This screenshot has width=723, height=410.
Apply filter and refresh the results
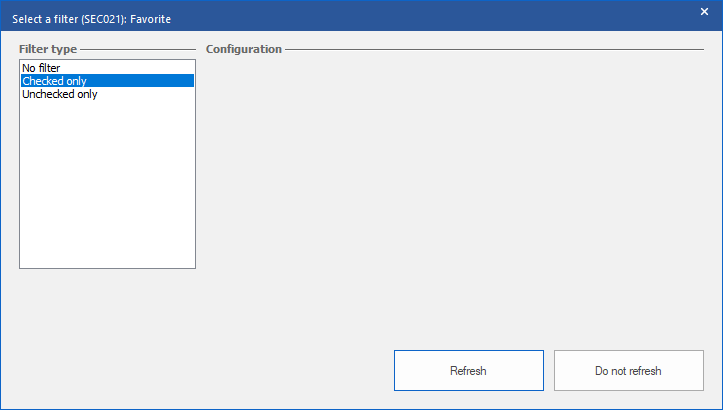(468, 371)
